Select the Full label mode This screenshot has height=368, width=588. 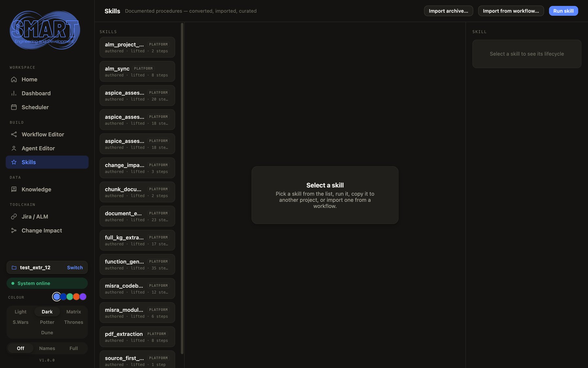pos(73,348)
